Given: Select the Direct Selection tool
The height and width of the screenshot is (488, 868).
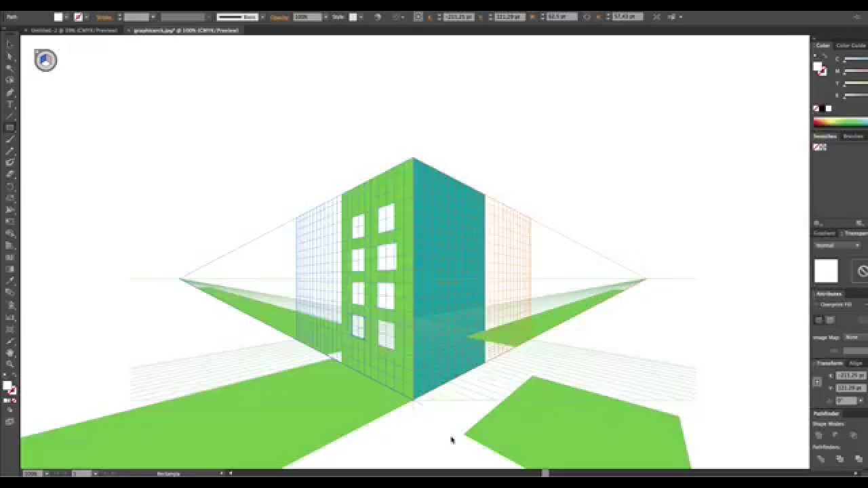Looking at the screenshot, I should [9, 56].
